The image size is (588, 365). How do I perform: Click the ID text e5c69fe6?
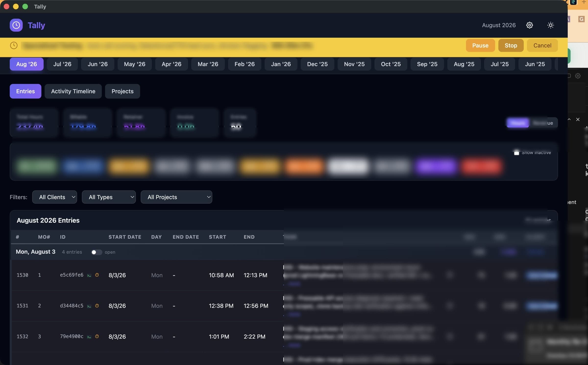(x=72, y=275)
